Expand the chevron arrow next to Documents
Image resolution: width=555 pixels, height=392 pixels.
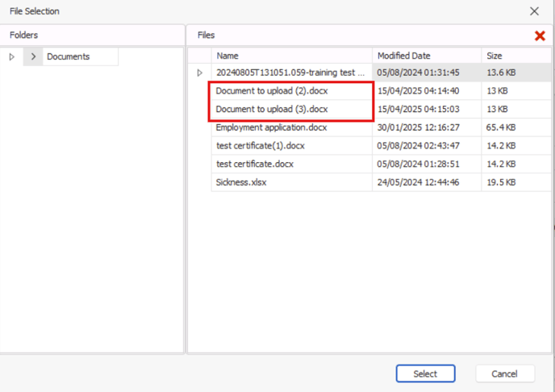33,56
